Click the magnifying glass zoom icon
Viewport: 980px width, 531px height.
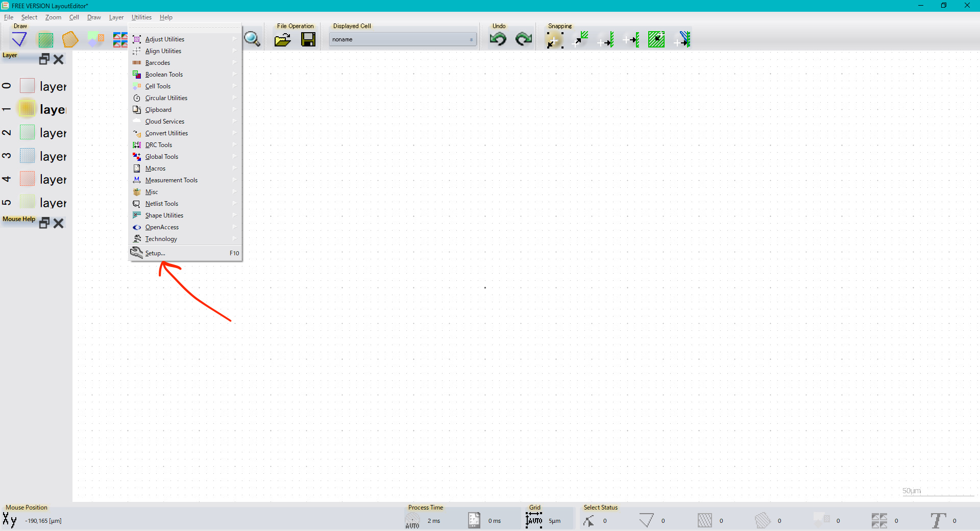tap(252, 39)
